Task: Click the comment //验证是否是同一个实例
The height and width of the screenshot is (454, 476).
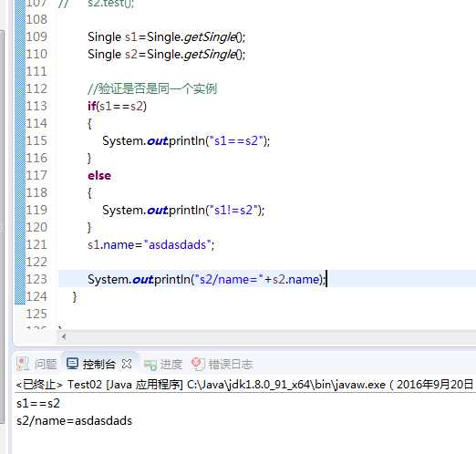Action: pos(152,88)
